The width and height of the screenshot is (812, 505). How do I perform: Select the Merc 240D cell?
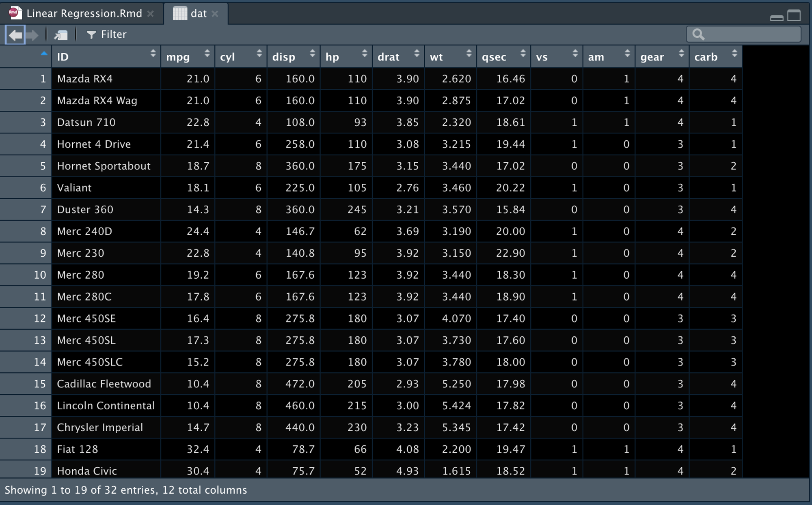point(106,231)
